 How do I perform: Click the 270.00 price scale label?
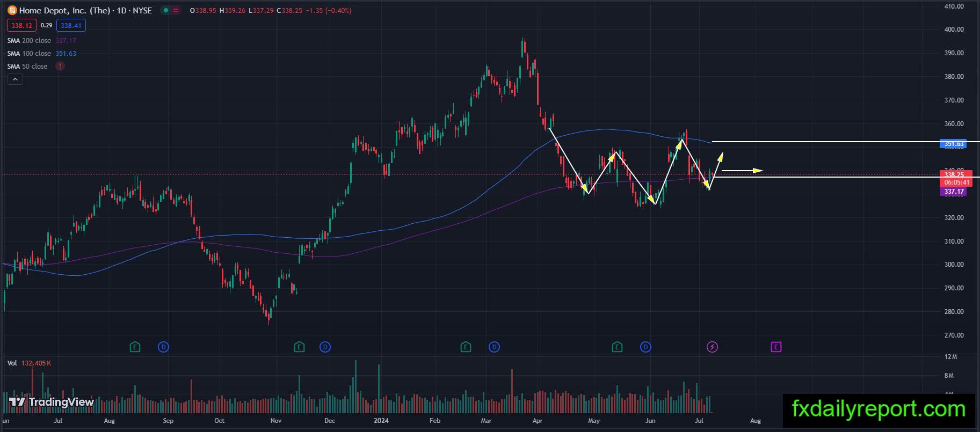[954, 335]
